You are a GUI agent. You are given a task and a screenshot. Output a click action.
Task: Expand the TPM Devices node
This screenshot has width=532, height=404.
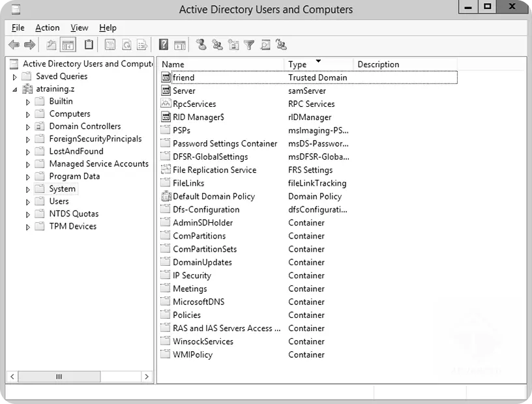click(x=28, y=227)
